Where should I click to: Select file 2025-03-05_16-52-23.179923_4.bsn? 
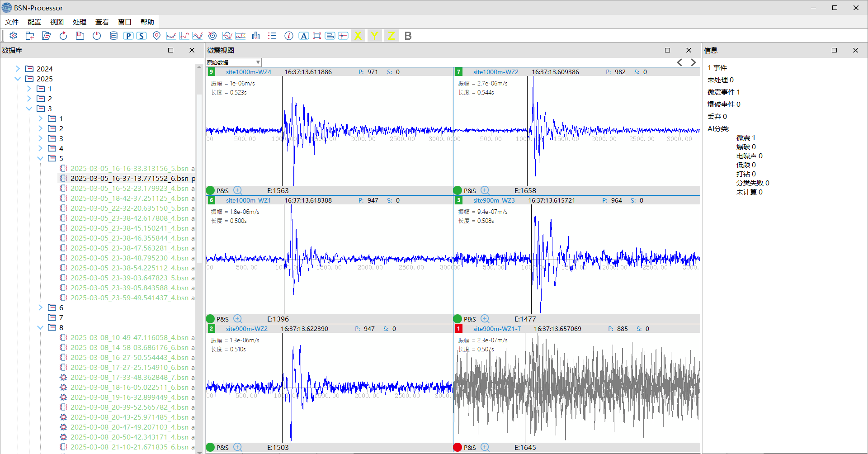tap(129, 188)
